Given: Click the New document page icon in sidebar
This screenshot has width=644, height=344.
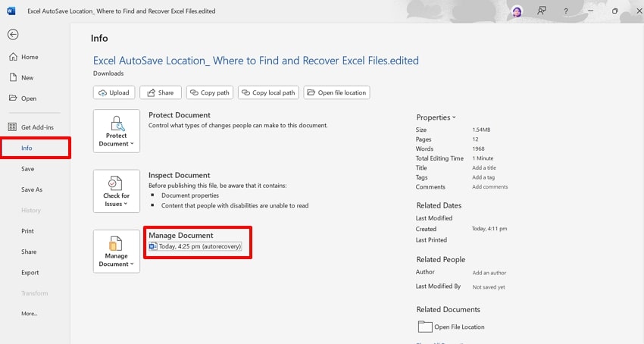Looking at the screenshot, I should click(13, 77).
